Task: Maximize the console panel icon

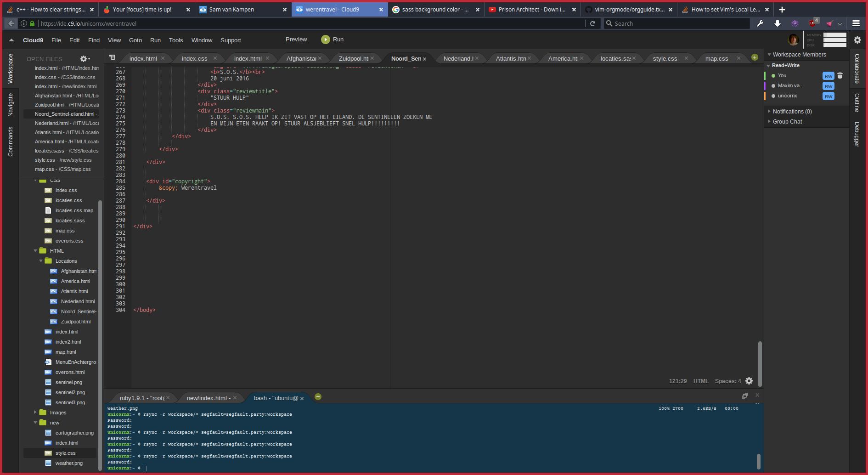Action: click(745, 396)
